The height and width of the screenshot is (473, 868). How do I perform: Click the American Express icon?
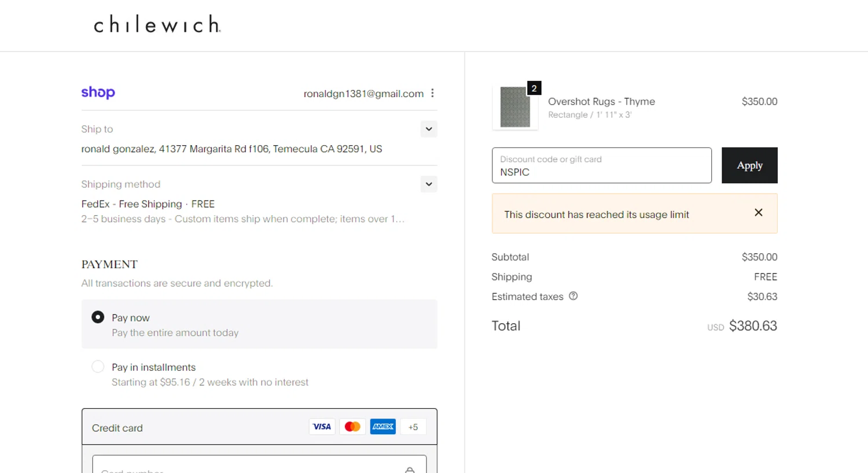tap(382, 427)
